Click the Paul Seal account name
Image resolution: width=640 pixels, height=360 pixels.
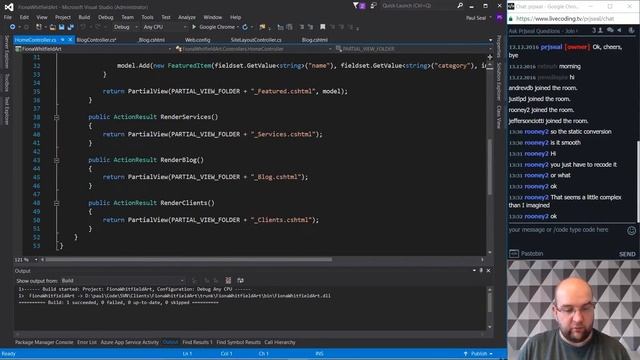coord(476,18)
